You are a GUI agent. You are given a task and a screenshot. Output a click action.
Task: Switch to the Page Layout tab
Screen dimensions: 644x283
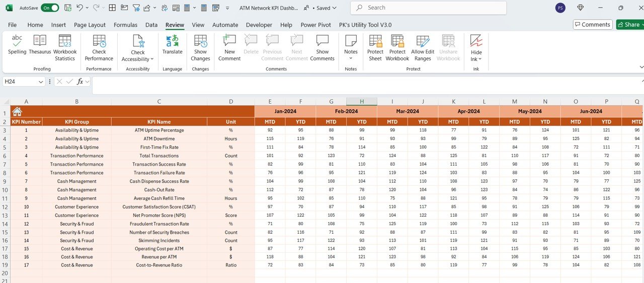pos(90,25)
